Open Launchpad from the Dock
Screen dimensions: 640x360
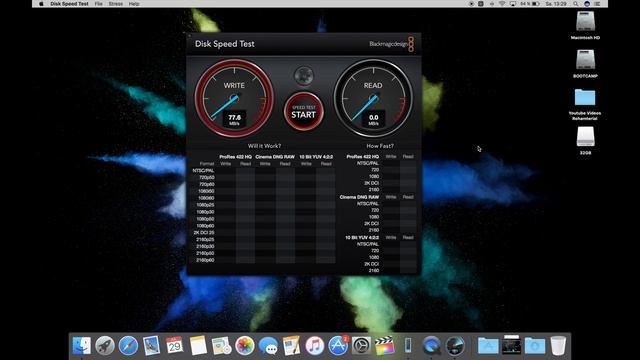(105, 346)
